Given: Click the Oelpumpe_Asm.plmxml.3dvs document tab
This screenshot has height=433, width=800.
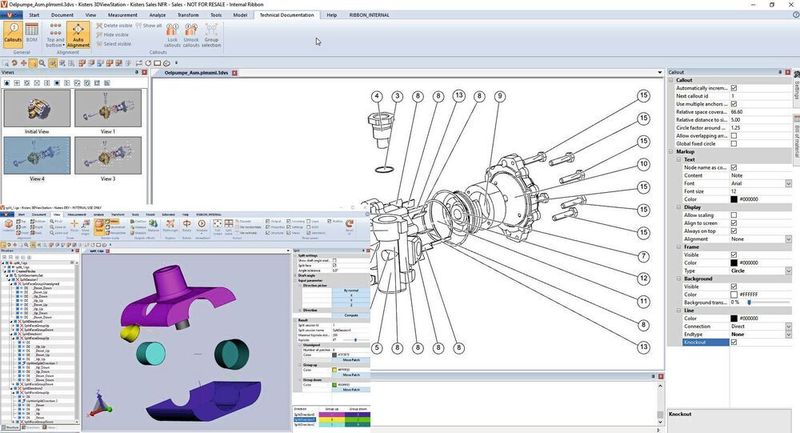Looking at the screenshot, I should 194,73.
